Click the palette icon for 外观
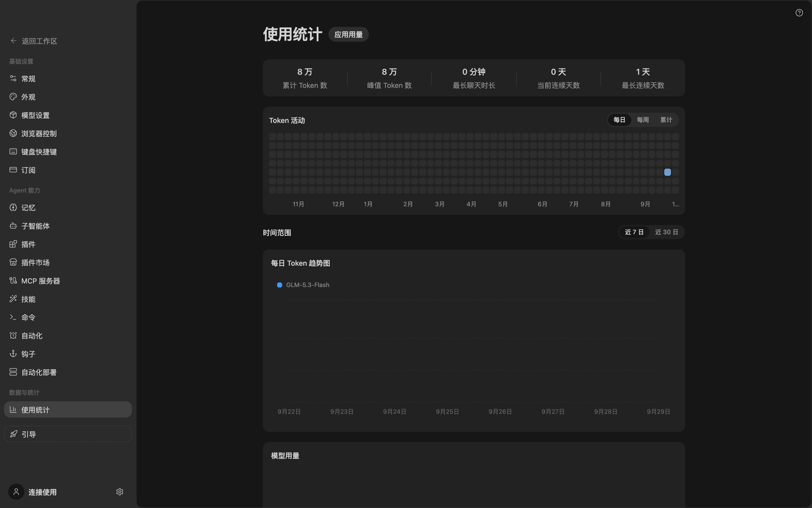The height and width of the screenshot is (508, 812). tap(13, 97)
